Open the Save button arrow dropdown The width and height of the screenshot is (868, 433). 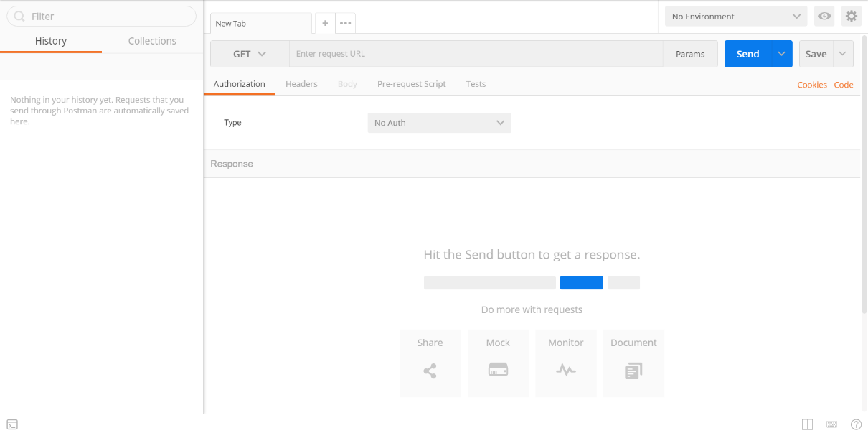(x=843, y=54)
